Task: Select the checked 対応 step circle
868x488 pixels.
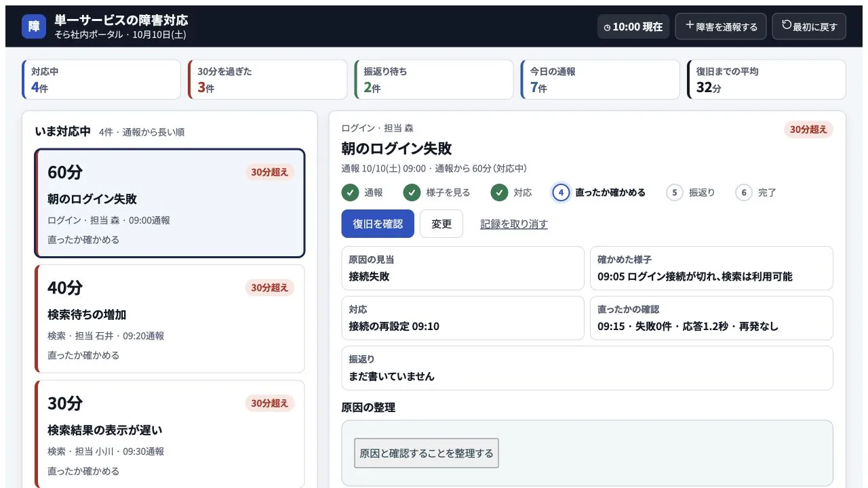Action: click(x=500, y=192)
